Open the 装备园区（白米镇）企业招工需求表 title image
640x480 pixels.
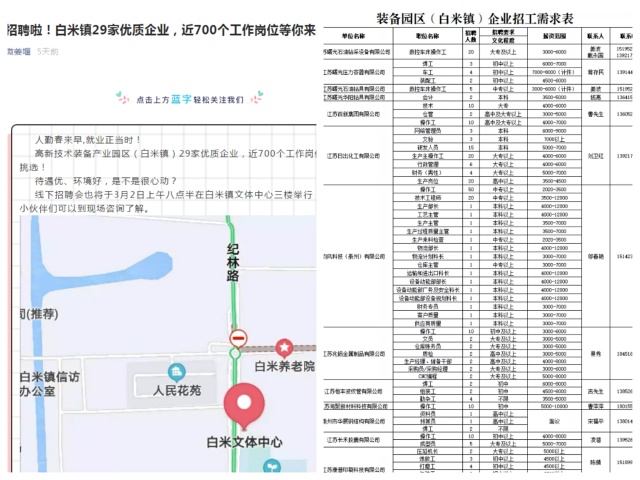pyautogui.click(x=475, y=18)
